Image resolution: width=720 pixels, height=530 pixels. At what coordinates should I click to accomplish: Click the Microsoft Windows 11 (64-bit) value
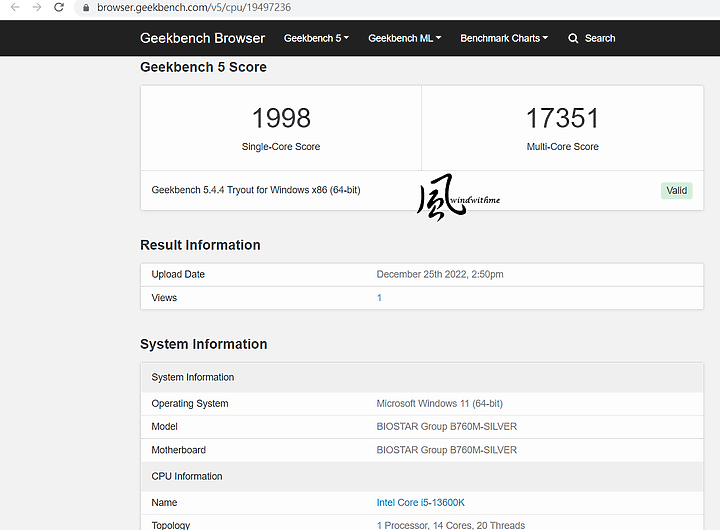[439, 404]
